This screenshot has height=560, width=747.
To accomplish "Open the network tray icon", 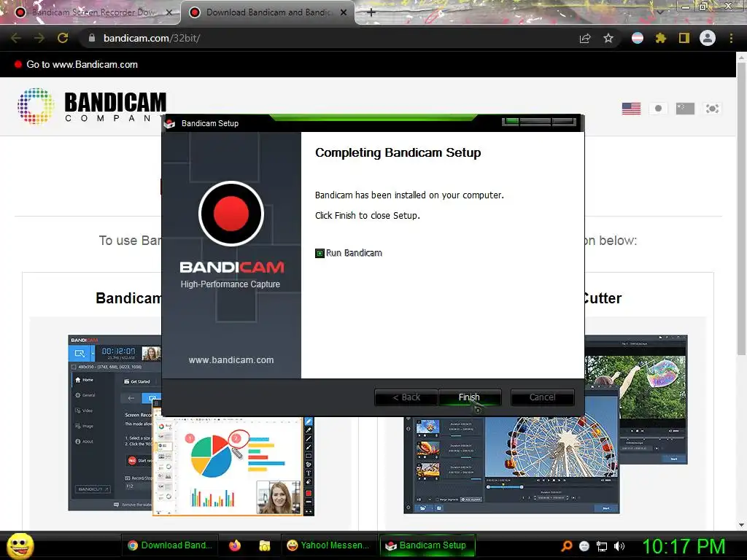I will pos(602,547).
